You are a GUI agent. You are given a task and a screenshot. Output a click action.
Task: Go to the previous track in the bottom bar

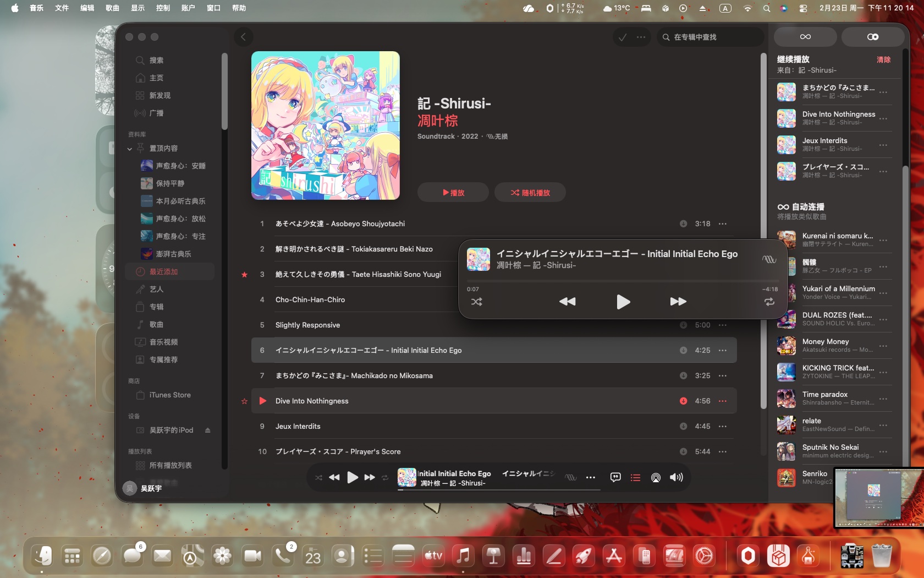point(334,477)
